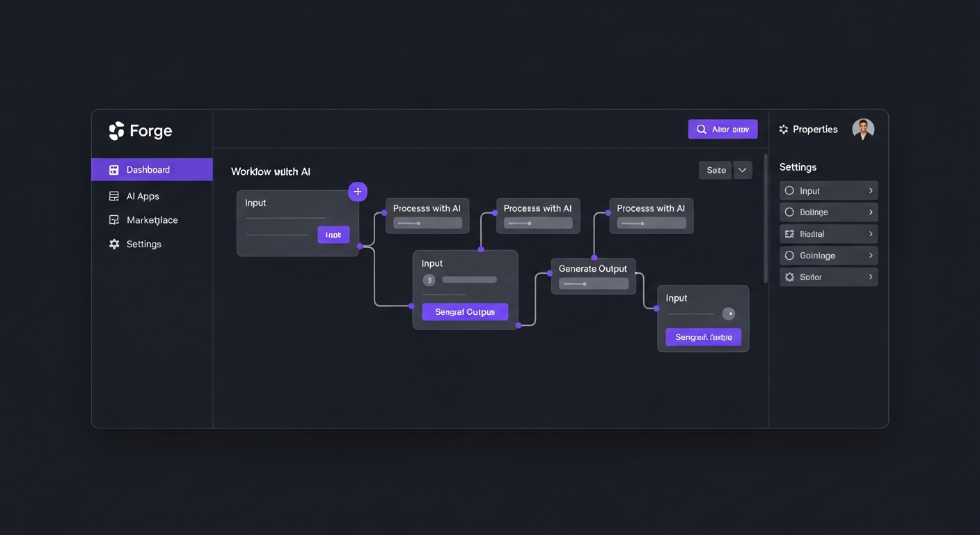980x535 pixels.
Task: Select the Input radio circle in Settings
Action: tap(789, 190)
